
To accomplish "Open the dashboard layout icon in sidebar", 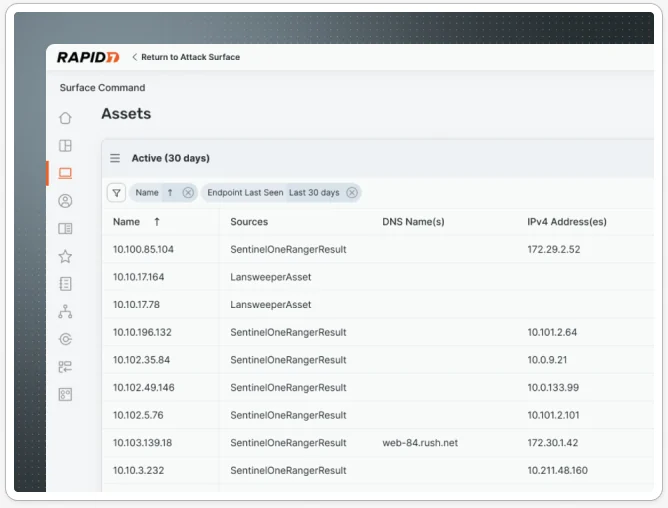I will coord(65,146).
